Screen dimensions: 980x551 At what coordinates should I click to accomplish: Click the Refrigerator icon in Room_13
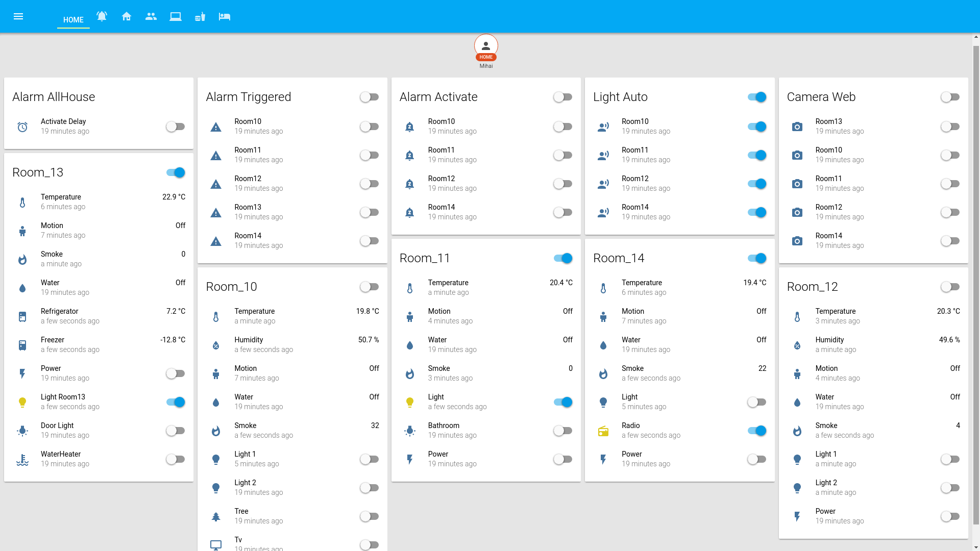coord(22,317)
